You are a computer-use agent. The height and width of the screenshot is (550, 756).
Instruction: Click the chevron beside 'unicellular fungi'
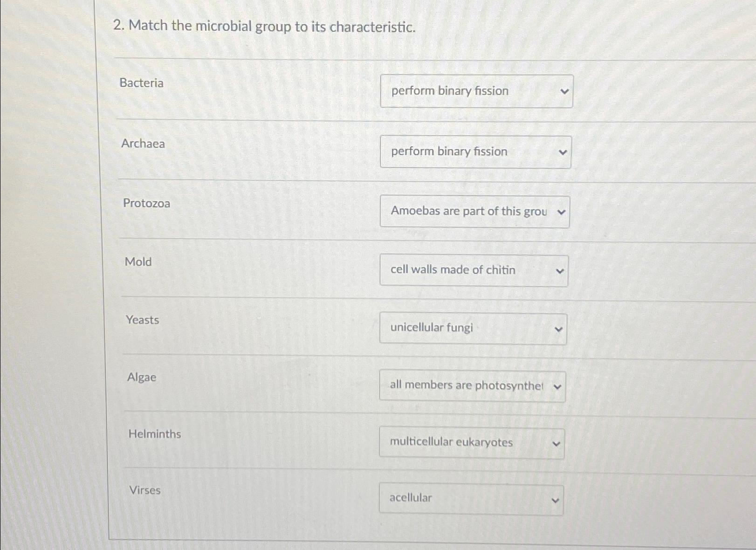pyautogui.click(x=558, y=329)
